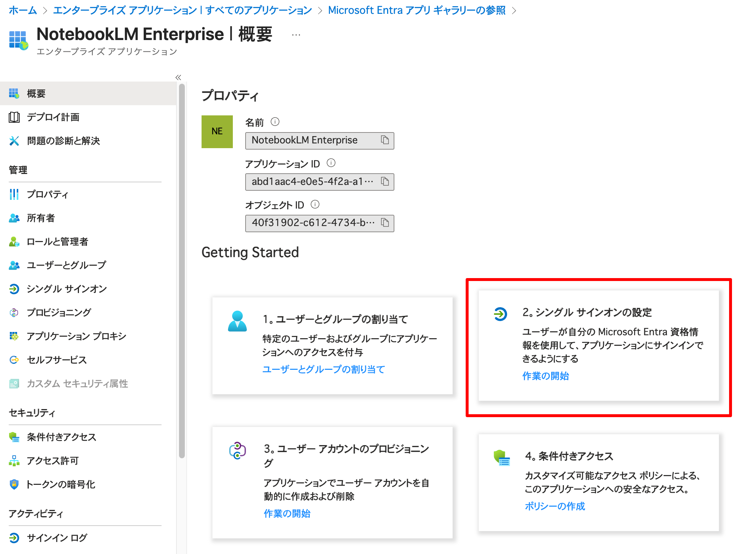Screen dimensions: 756x554
Task: Open デプロイ計画 from the sidebar
Action: tap(53, 117)
